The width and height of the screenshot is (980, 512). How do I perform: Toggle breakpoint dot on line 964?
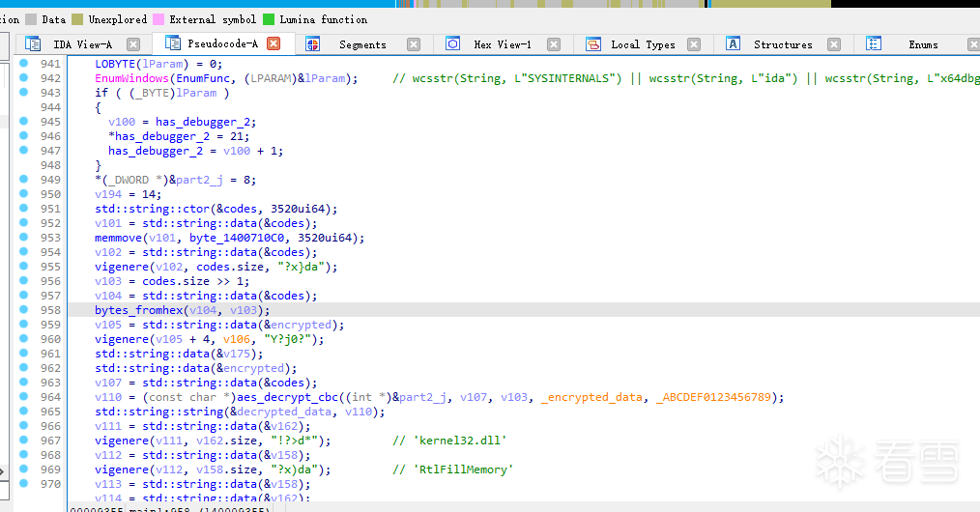pos(23,396)
